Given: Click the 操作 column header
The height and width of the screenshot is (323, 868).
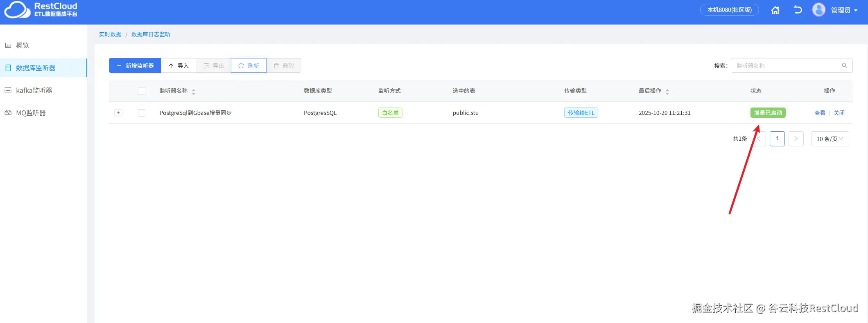Looking at the screenshot, I should (x=830, y=91).
